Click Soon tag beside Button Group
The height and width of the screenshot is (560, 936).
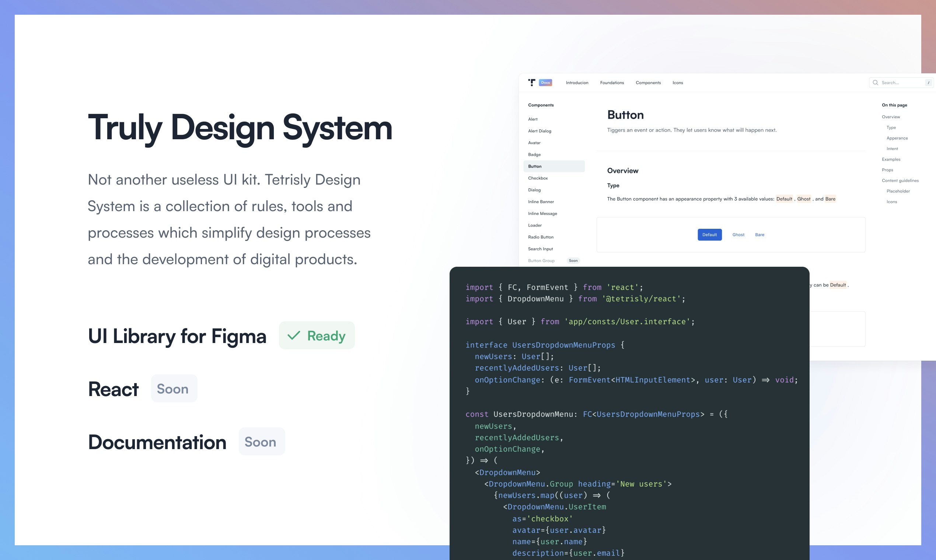(573, 260)
